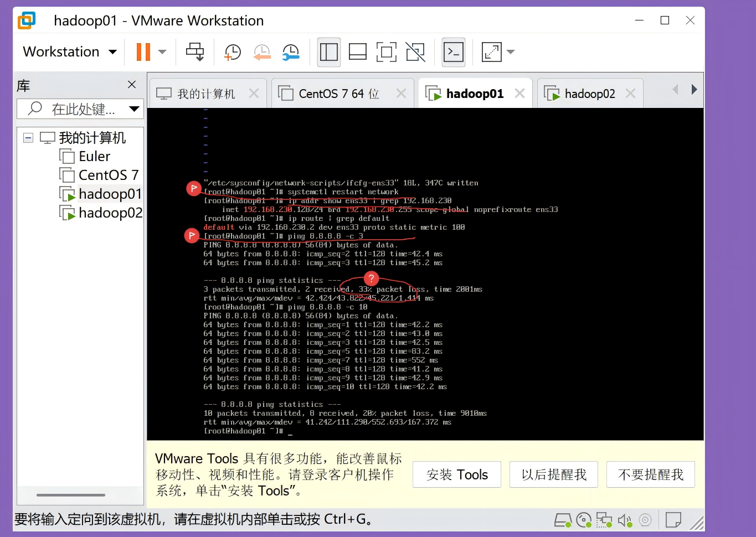
Task: Collapse the 我的计算机 tree node
Action: click(x=28, y=137)
